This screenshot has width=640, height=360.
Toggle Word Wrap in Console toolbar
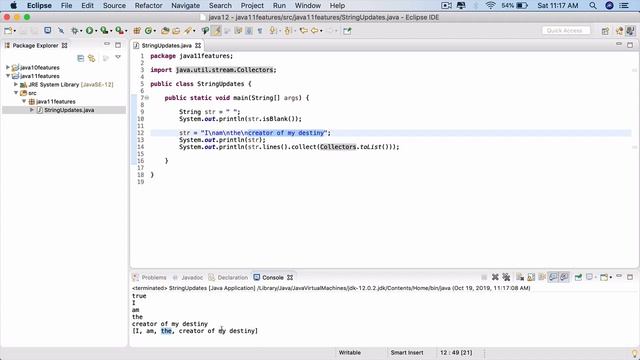542,277
